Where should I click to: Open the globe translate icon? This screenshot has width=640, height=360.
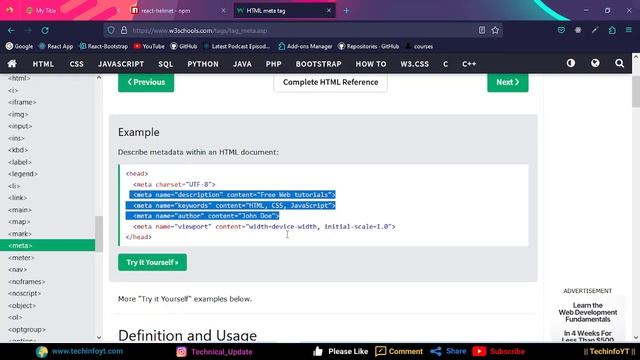(x=595, y=63)
